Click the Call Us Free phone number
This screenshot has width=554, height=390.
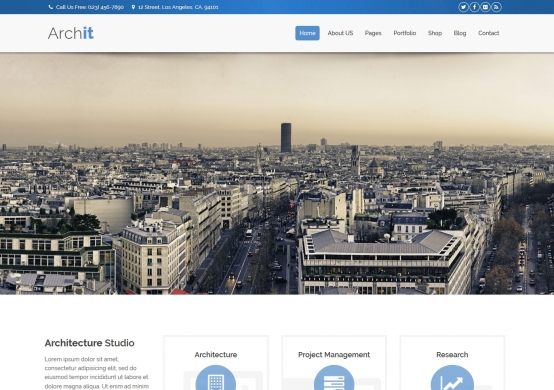point(90,7)
